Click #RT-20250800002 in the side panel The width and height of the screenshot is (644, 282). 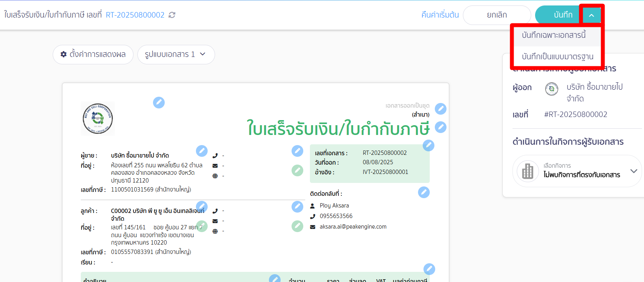tap(576, 114)
